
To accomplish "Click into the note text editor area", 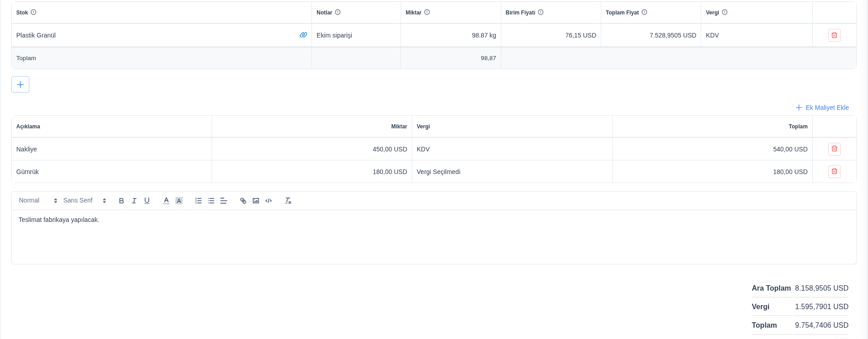I will tap(434, 237).
